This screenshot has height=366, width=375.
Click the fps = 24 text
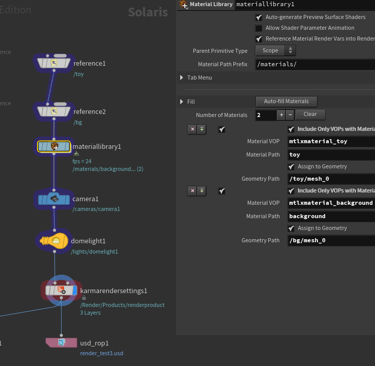pos(82,161)
